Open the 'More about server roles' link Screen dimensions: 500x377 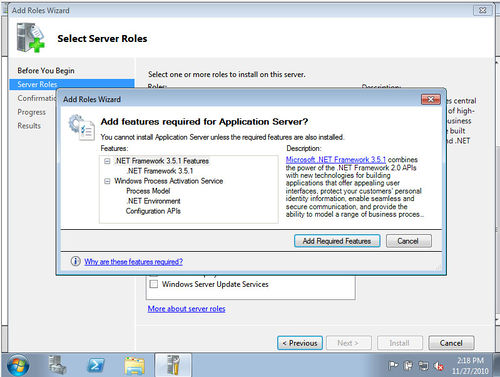186,309
